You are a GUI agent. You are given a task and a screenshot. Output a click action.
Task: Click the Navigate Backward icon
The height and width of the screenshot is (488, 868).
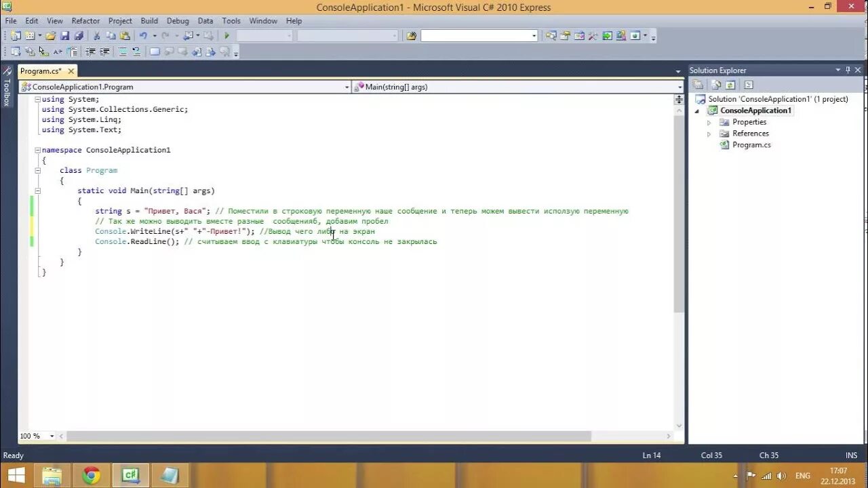click(188, 36)
